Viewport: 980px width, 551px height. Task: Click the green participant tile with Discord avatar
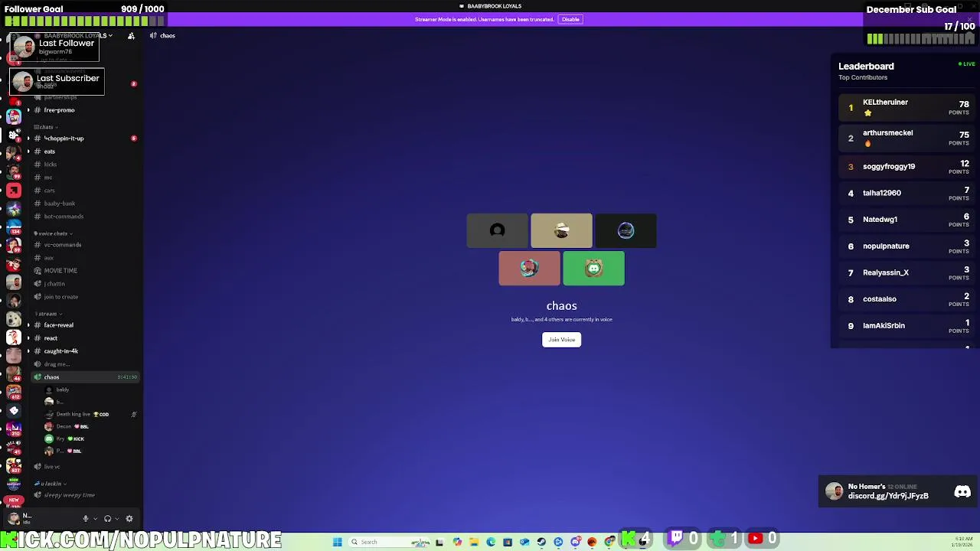[593, 268]
